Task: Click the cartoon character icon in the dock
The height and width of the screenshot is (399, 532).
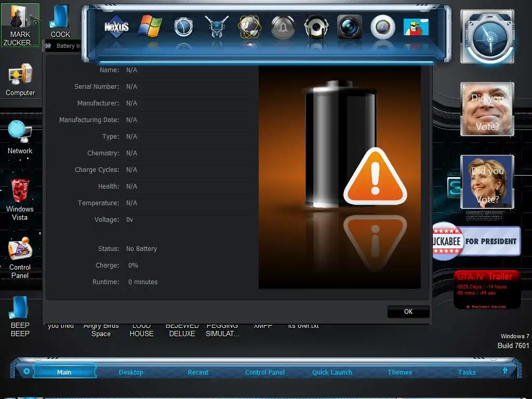Action: [x=416, y=27]
